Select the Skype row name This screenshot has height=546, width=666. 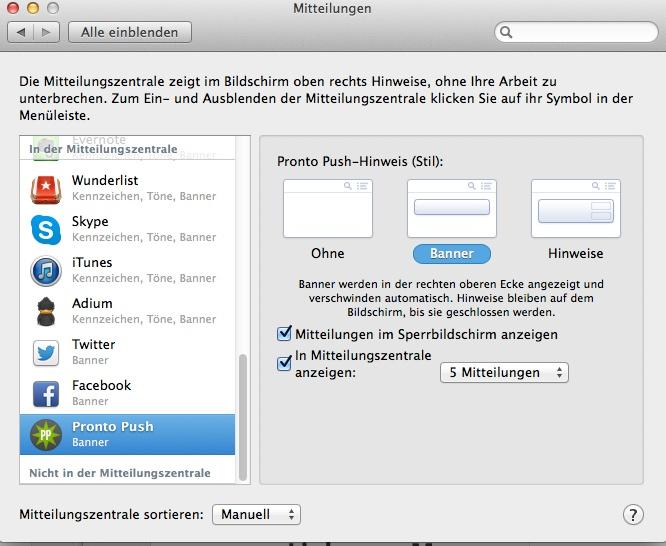(x=90, y=221)
